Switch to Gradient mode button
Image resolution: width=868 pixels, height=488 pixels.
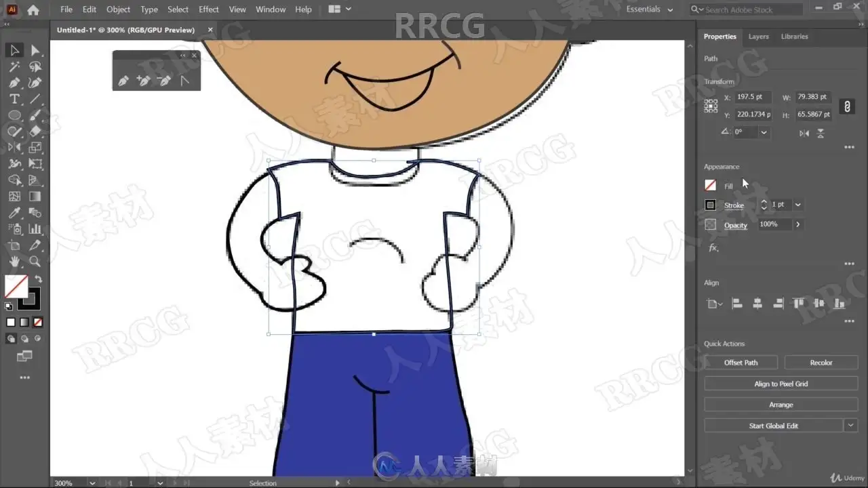(x=24, y=323)
